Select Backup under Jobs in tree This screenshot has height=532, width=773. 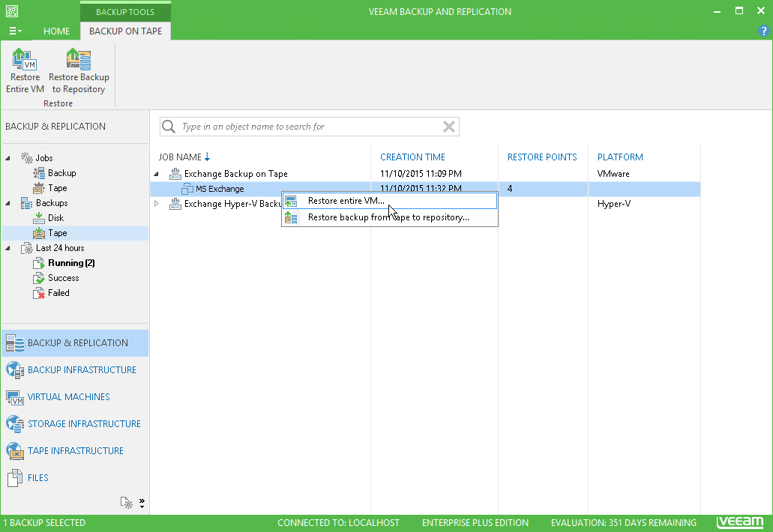62,173
